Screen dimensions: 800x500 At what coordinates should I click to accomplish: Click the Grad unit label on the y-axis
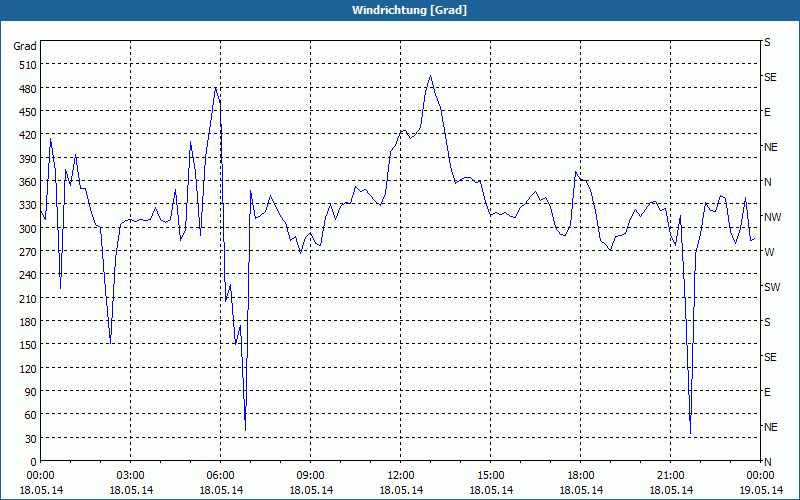point(25,46)
